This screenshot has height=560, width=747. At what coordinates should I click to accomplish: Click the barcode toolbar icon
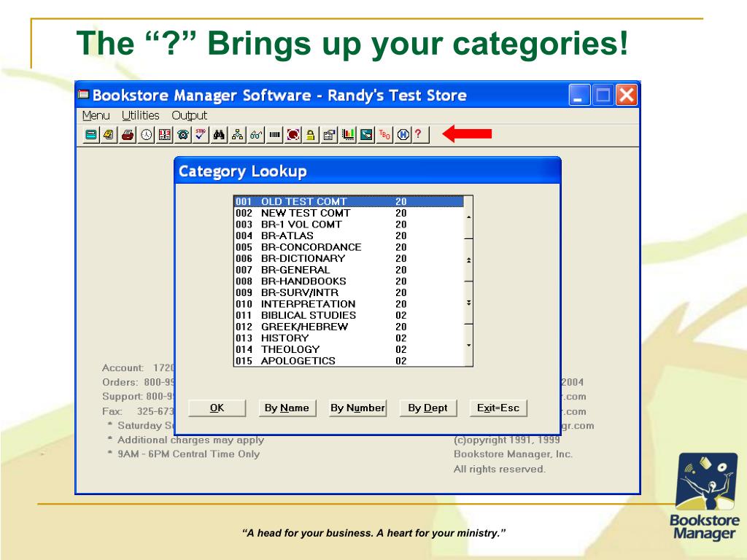click(x=275, y=135)
